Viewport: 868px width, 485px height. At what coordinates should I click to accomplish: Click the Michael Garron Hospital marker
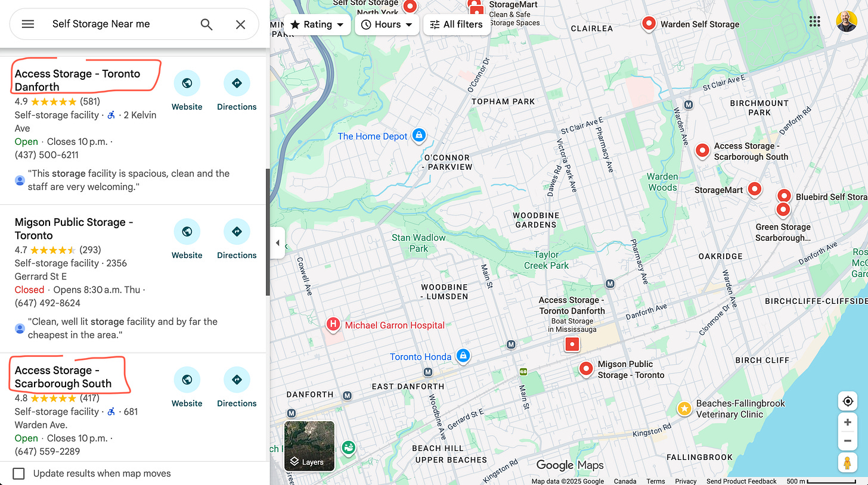[333, 325]
